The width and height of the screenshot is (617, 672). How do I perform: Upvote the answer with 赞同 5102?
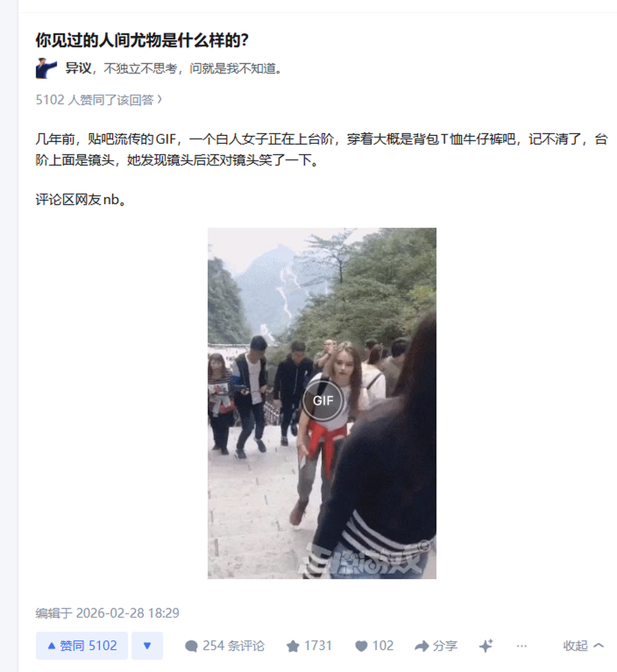pos(81,646)
